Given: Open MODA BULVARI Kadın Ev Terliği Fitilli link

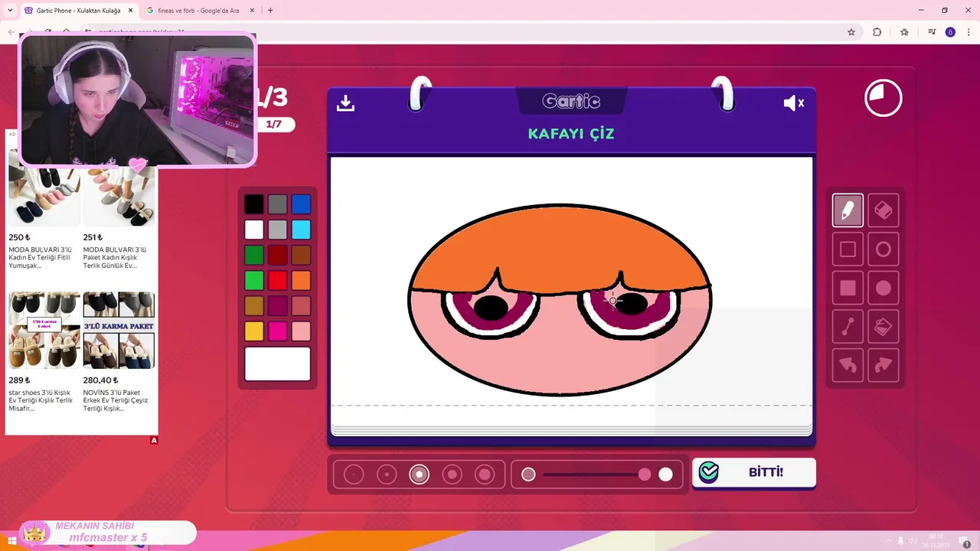Looking at the screenshot, I should coord(40,257).
